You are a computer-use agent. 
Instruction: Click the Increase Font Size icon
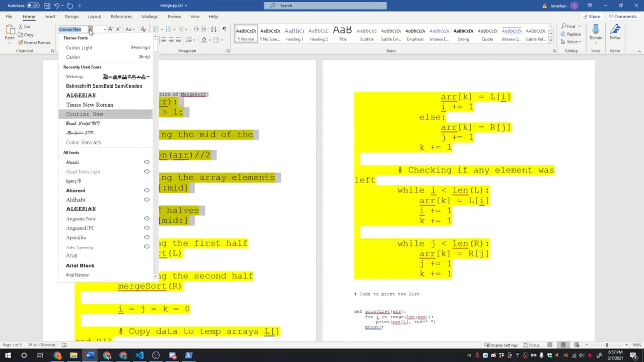[x=111, y=29]
